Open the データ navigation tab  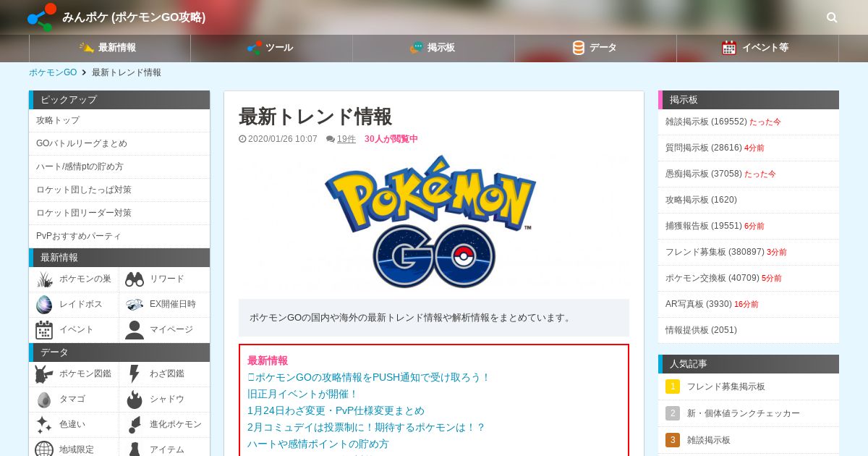point(596,48)
